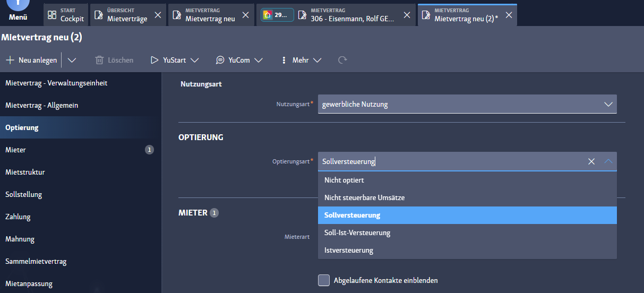
Task: Click the refresh arrow icon in toolbar
Action: 342,61
